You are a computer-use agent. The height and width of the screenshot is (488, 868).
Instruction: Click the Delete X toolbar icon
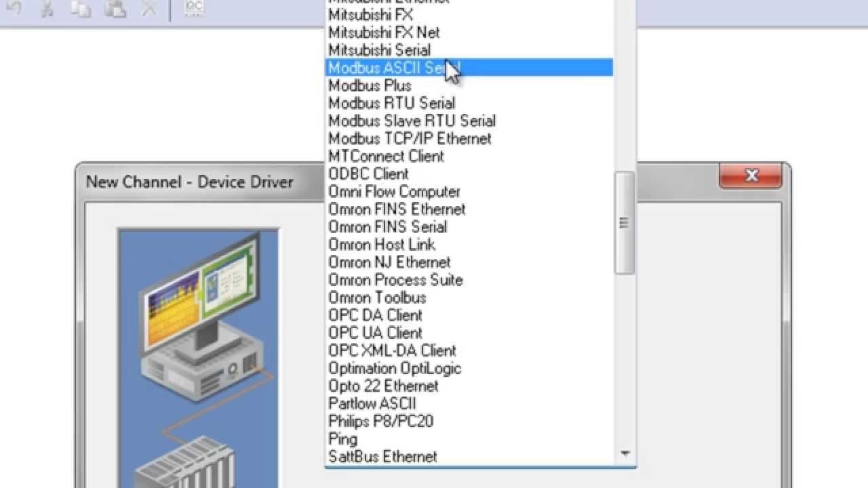pos(149,9)
